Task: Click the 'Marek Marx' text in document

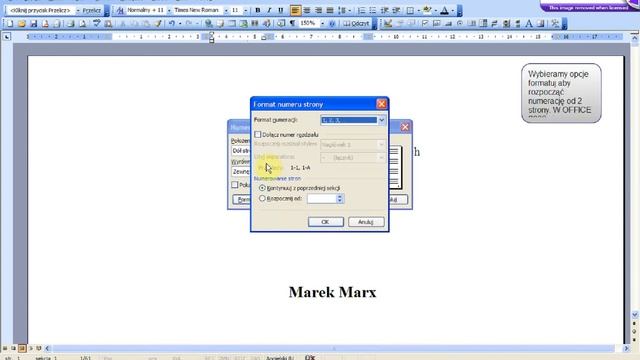Action: (333, 292)
